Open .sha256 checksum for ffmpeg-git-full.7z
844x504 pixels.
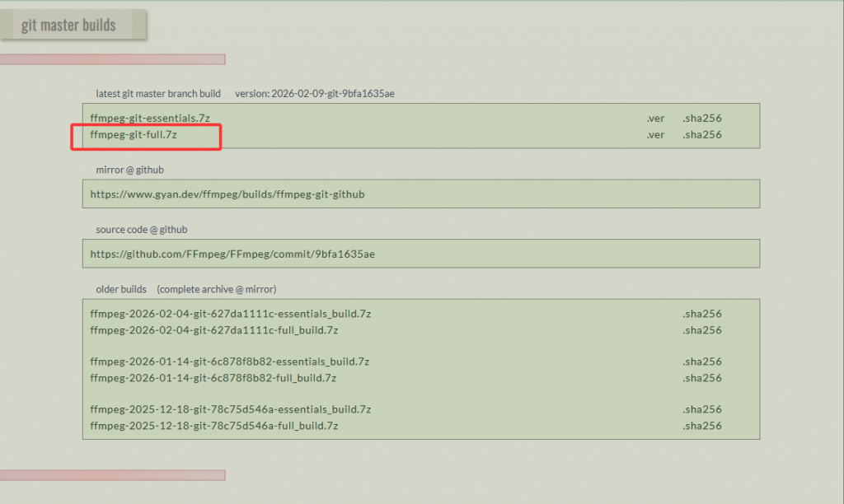pos(701,135)
